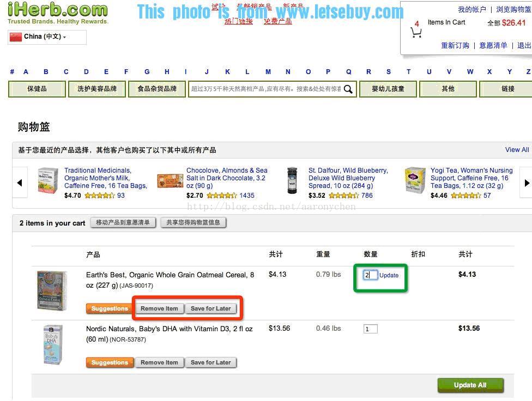
Task: Select brand index letter S
Action: click(389, 71)
